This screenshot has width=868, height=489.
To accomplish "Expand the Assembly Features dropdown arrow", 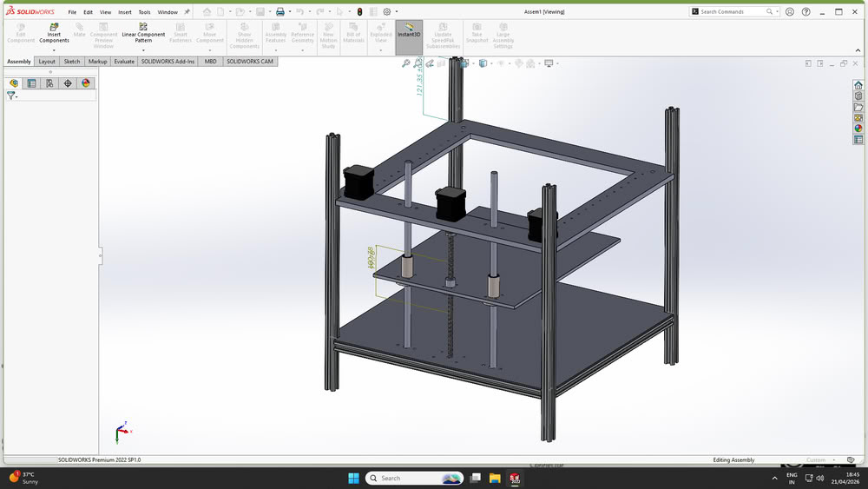I will click(x=276, y=50).
